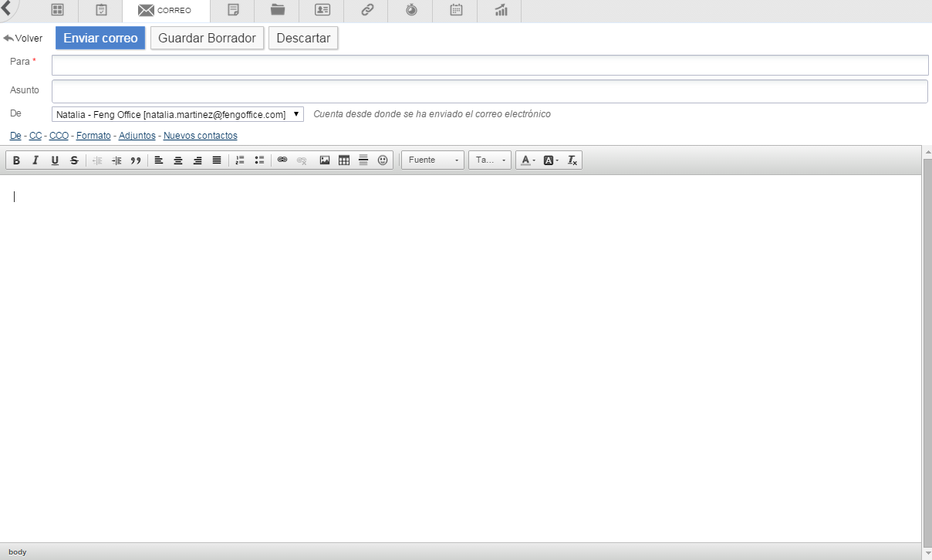The height and width of the screenshot is (560, 932).
Task: Open the contacts tab
Action: [322, 11]
